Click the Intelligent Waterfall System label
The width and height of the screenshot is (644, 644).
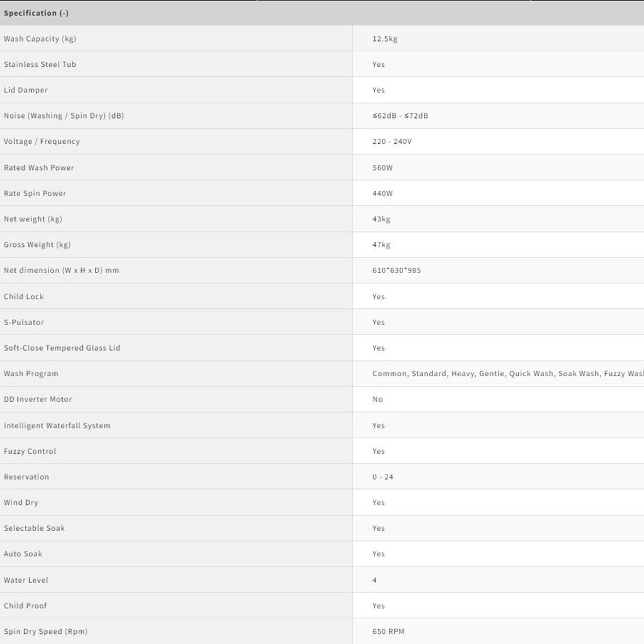pos(57,425)
